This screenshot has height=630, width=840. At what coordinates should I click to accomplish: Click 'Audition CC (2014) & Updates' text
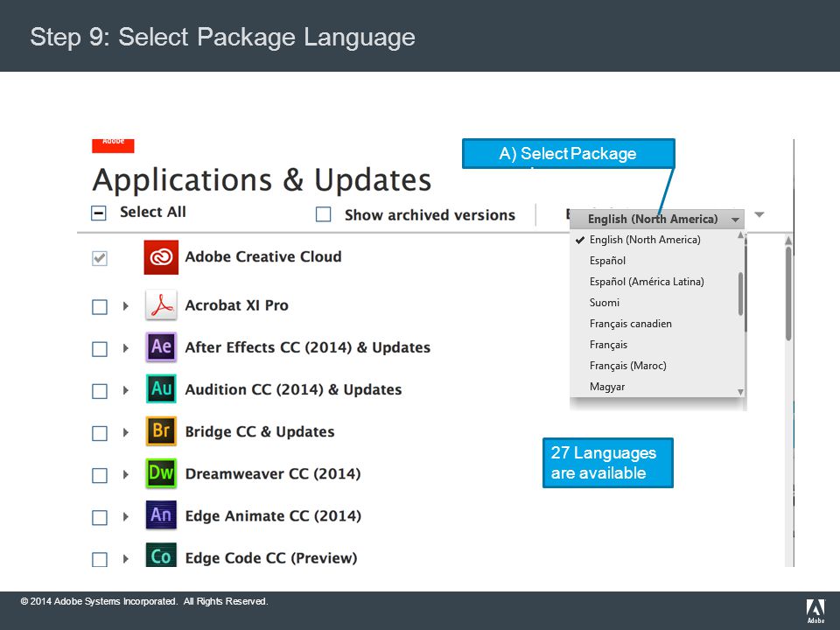pos(293,389)
